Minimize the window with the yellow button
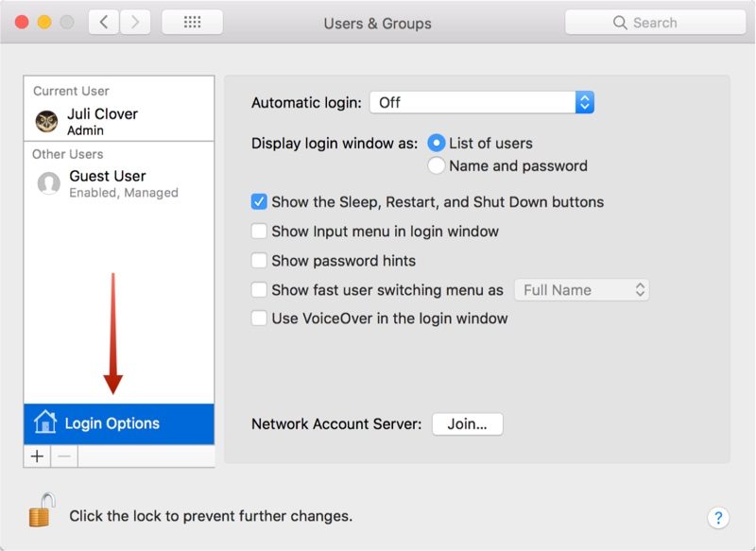 (44, 22)
